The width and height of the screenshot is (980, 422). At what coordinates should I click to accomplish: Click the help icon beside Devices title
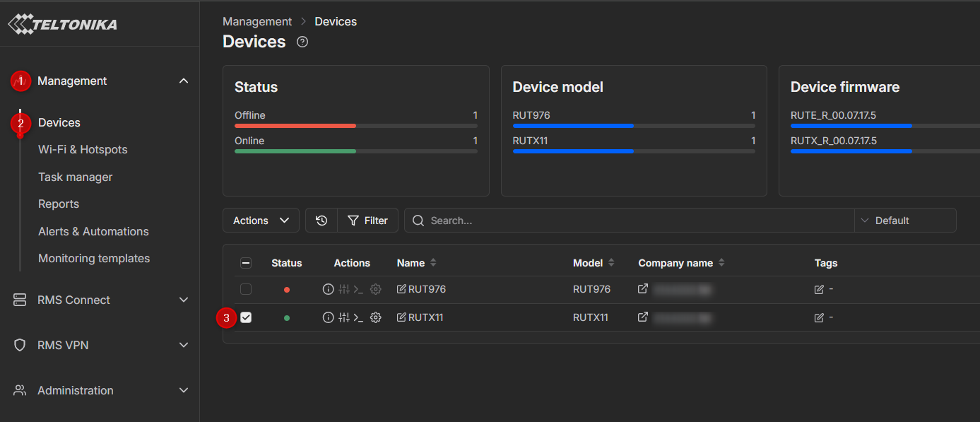(x=302, y=42)
